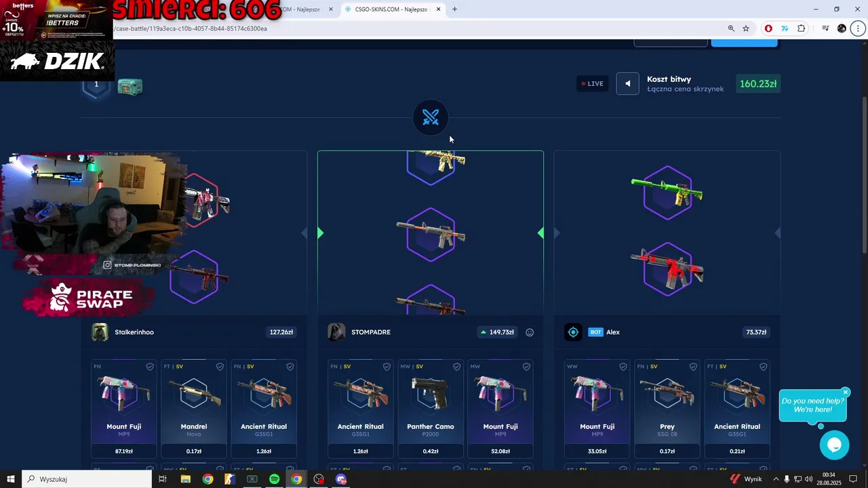Mute the battle sound speaker icon
The image size is (868, 488).
627,83
